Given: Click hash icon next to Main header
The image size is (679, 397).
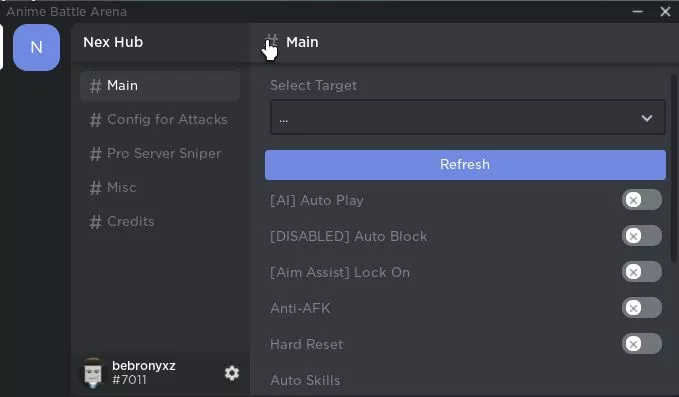Looking at the screenshot, I should click(x=272, y=42).
